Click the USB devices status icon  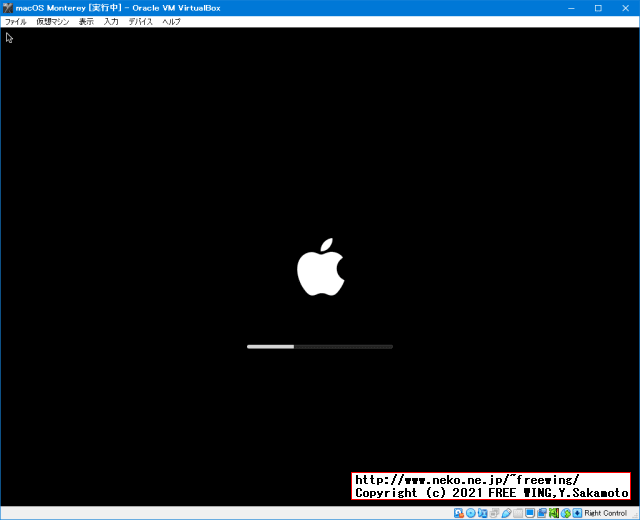(506, 513)
